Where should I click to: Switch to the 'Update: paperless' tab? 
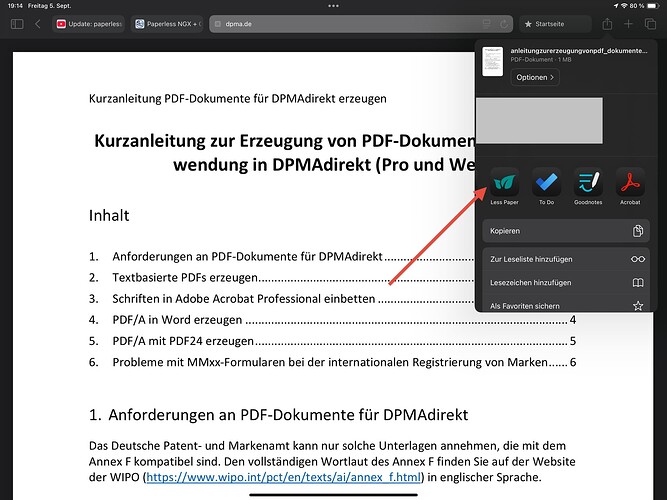coord(88,24)
